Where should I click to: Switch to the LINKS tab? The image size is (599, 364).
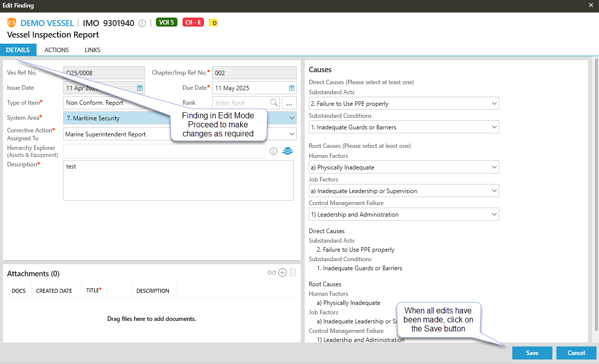(92, 50)
